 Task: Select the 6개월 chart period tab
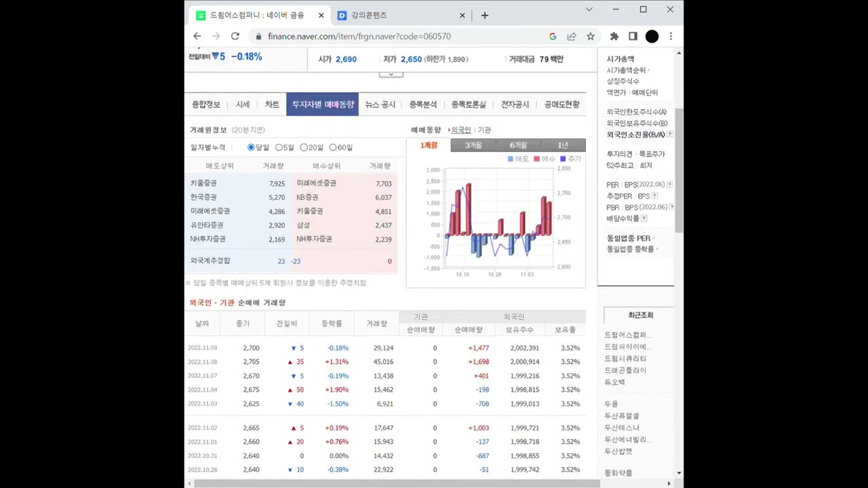point(518,145)
